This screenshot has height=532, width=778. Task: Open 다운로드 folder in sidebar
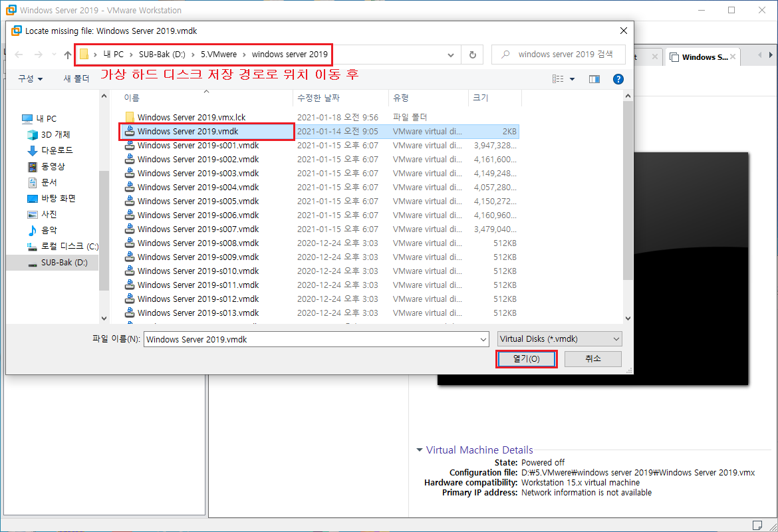pos(50,150)
